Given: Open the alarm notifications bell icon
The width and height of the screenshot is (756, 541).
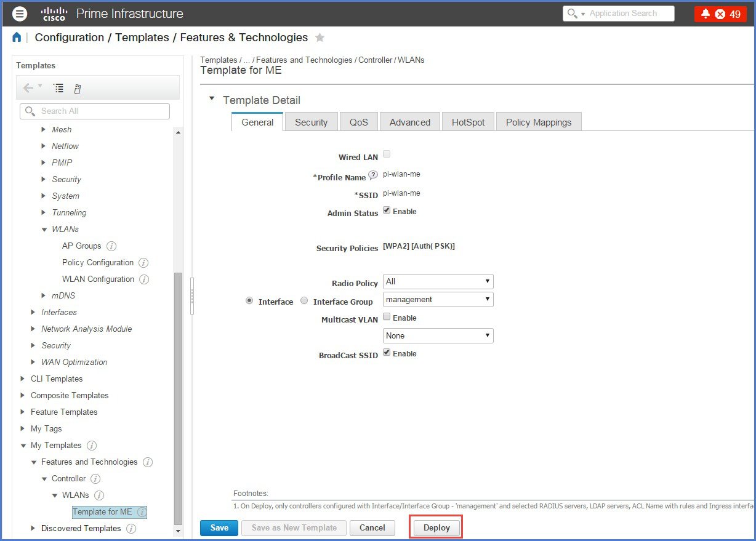Looking at the screenshot, I should point(706,14).
